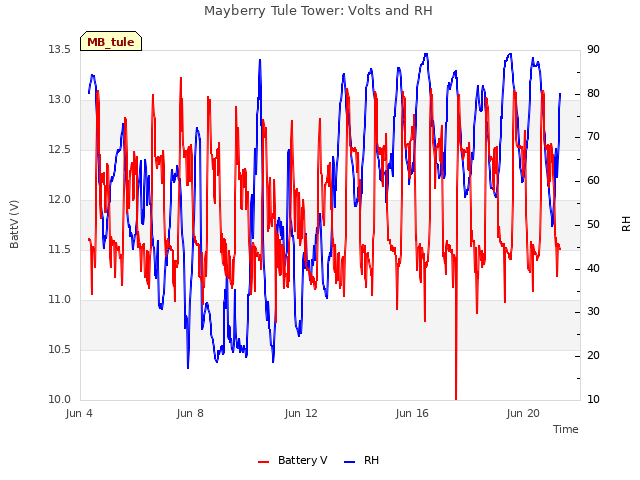Click the Jun 4 date tick label
The width and height of the screenshot is (640, 480).
[x=79, y=413]
